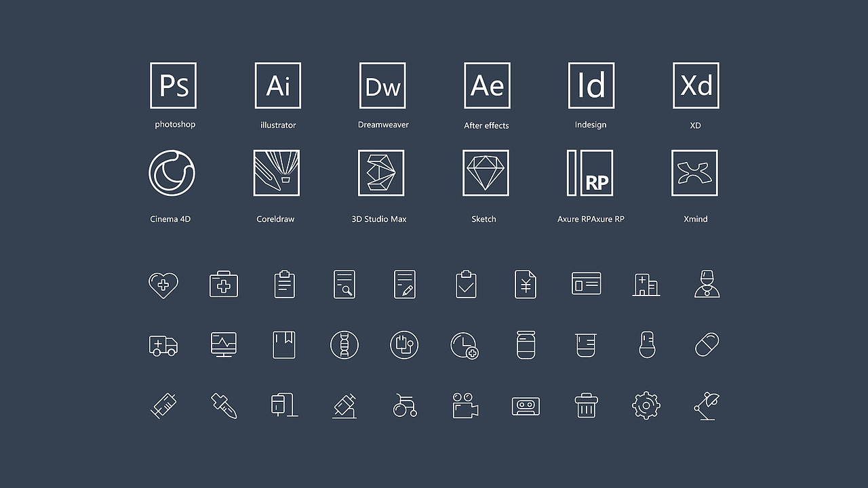Click the clock with plus icon
This screenshot has width=868, height=488.
tap(465, 346)
